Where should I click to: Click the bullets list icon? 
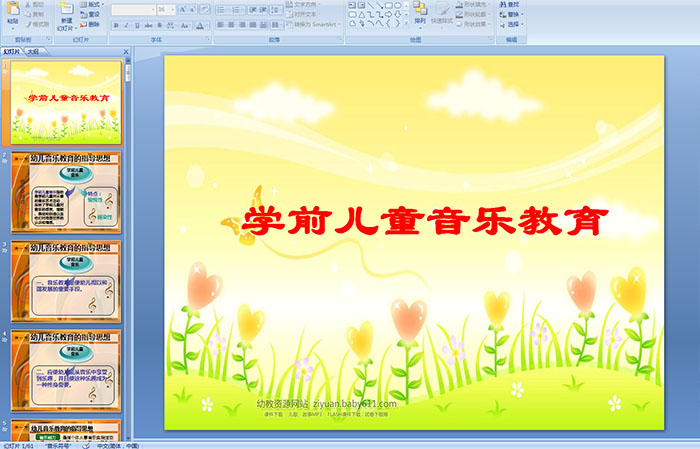coord(221,10)
